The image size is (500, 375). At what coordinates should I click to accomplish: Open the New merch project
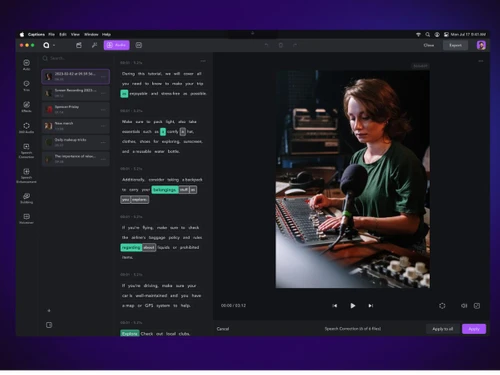pos(76,126)
